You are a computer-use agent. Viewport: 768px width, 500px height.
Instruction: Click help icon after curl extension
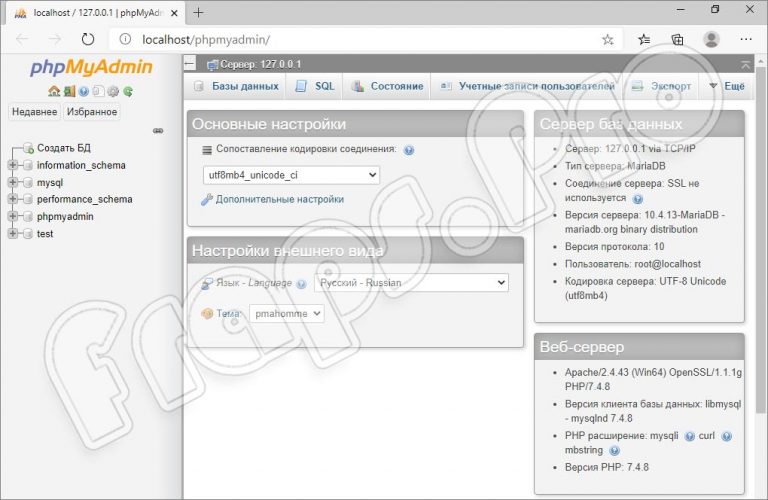pyautogui.click(x=727, y=436)
